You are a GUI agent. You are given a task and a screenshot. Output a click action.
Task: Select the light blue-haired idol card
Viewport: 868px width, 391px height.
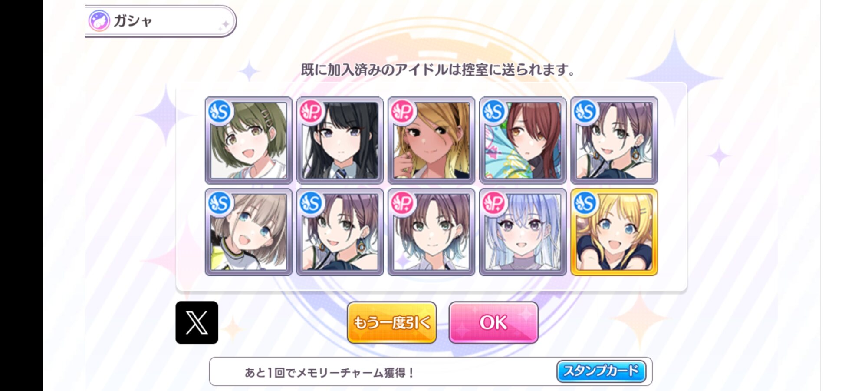click(523, 232)
